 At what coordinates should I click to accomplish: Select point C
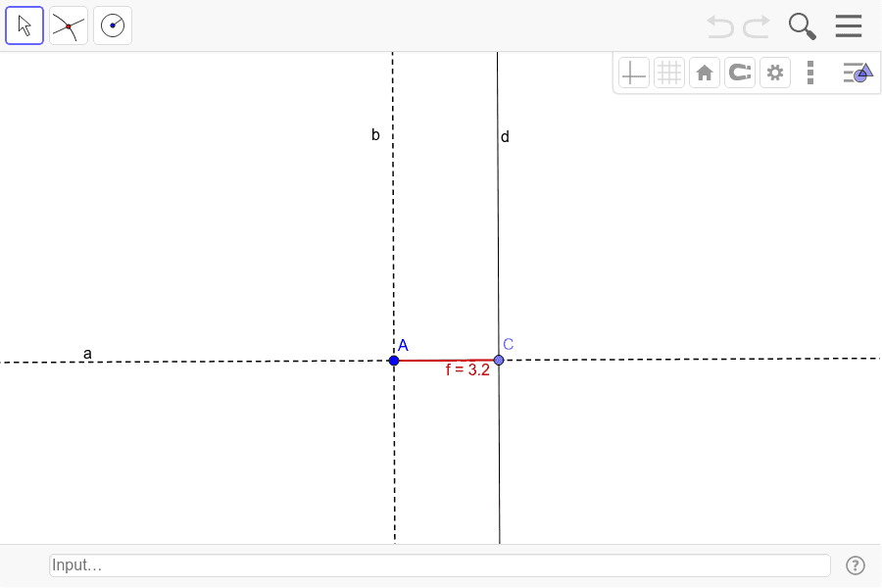click(x=499, y=360)
